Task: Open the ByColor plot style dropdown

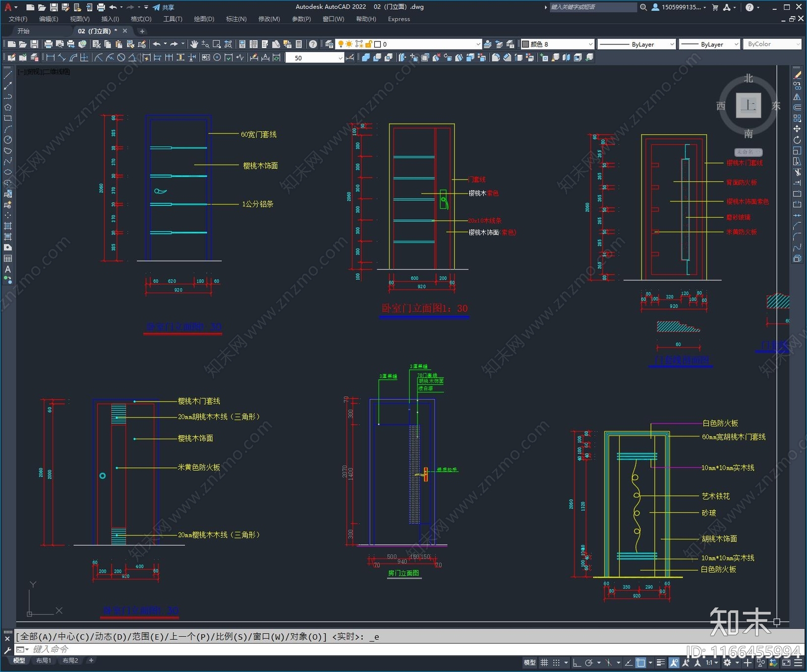Action: [x=772, y=44]
